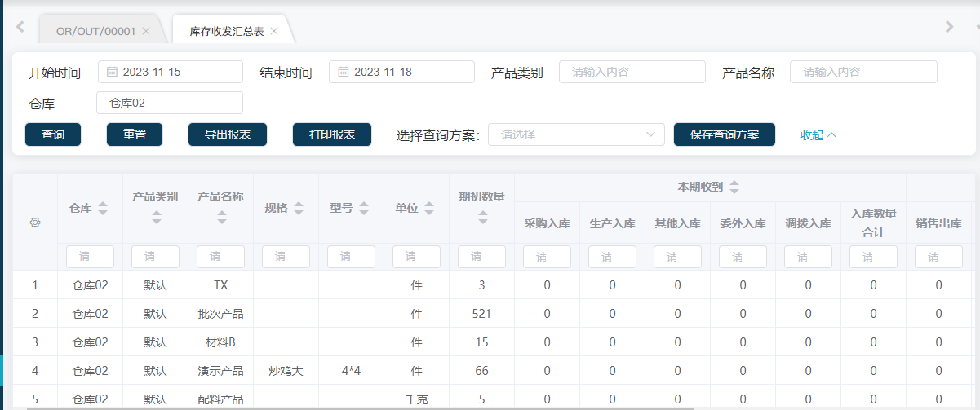The image size is (980, 410).
Task: Click the 导出报表 button
Action: coord(228,134)
